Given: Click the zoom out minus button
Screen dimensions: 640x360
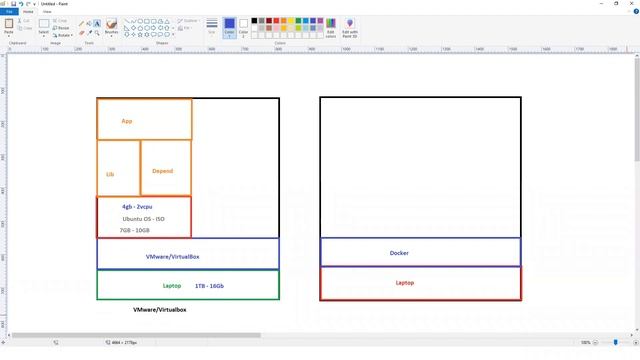Looking at the screenshot, I should point(596,342).
